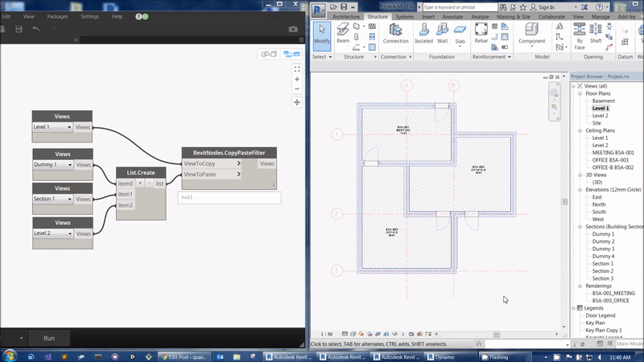Click the Connection tool icon
Image resolution: width=644 pixels, height=362 pixels.
(395, 33)
